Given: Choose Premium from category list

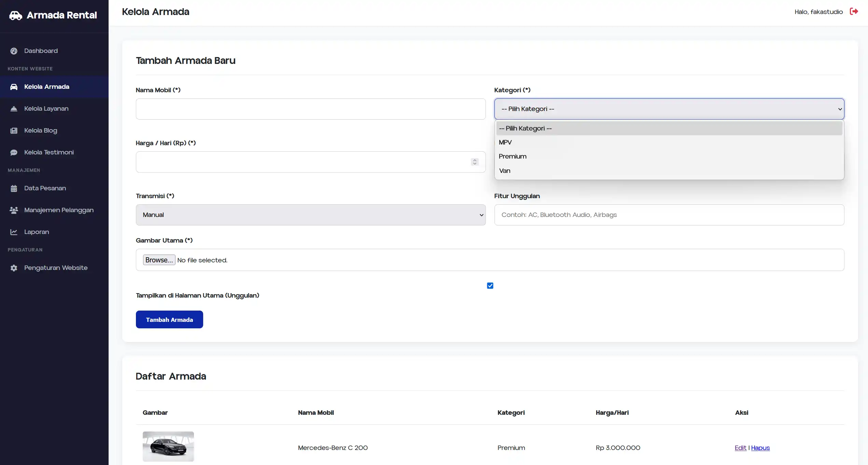Looking at the screenshot, I should click(513, 156).
